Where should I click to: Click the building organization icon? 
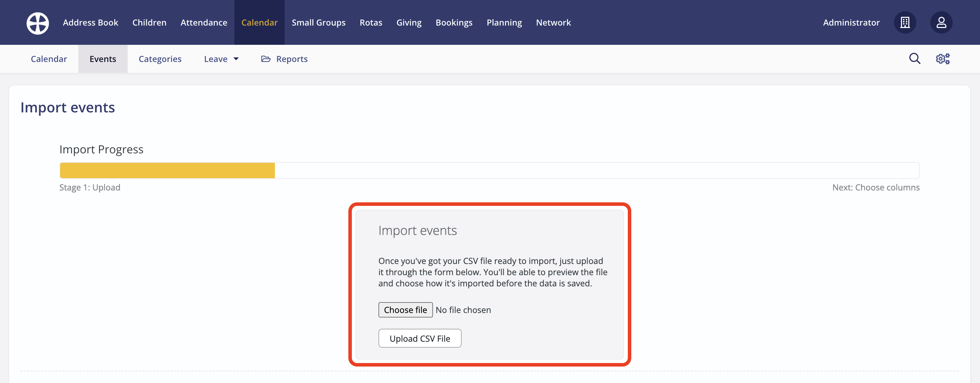pyautogui.click(x=905, y=22)
